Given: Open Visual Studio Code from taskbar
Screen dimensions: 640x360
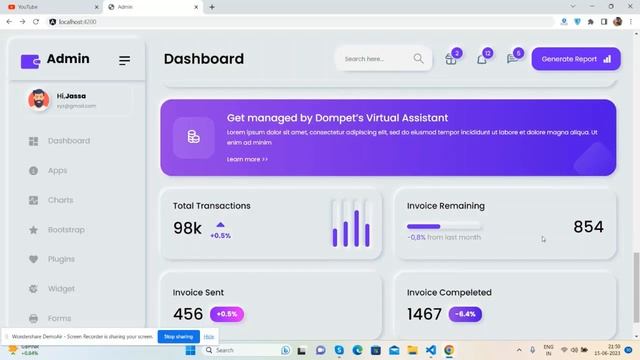Looking at the screenshot, I should (431, 350).
